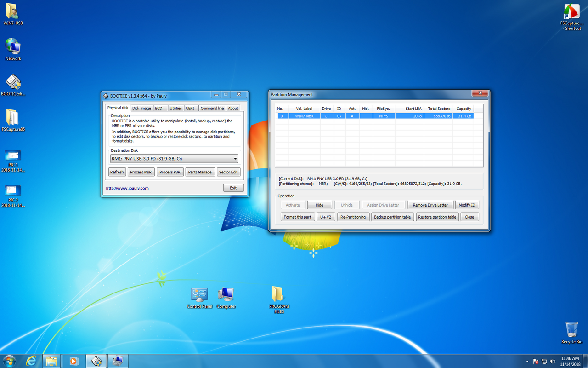588x368 pixels.
Task: Click the Exit button in BOOTICE
Action: click(x=233, y=188)
